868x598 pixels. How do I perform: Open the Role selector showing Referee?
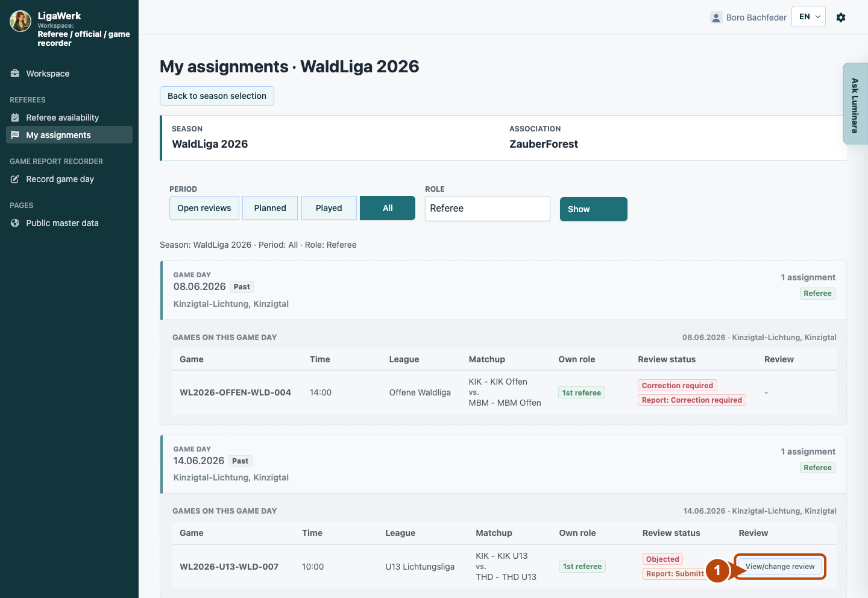tap(488, 209)
